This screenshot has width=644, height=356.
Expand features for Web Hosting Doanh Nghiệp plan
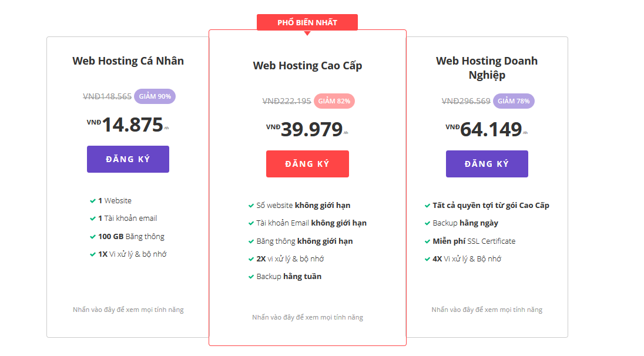coord(487,310)
